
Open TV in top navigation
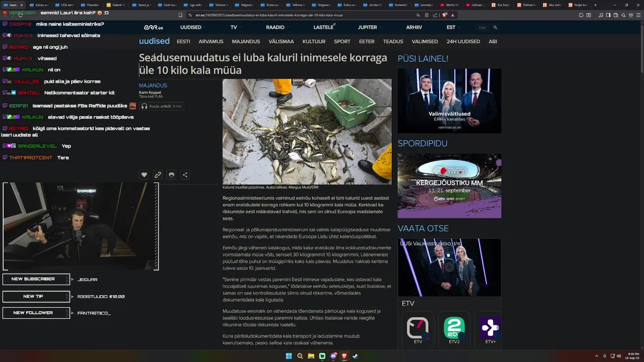tap(233, 27)
